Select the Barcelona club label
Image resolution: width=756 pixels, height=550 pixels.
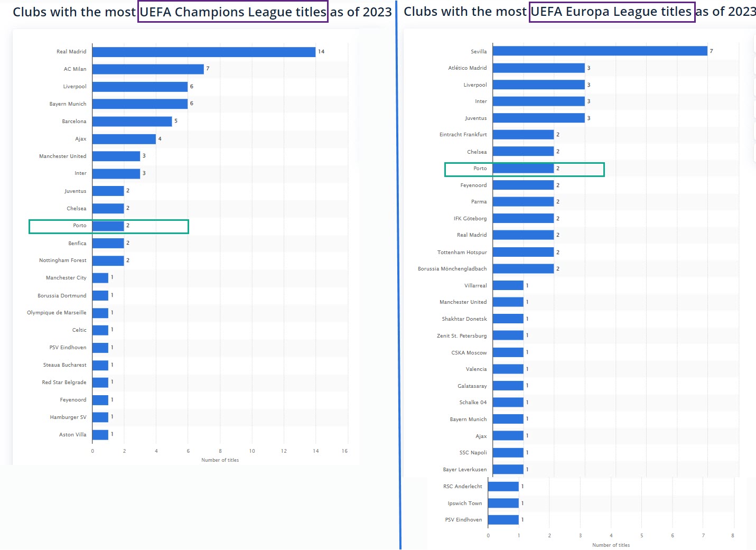pos(74,122)
